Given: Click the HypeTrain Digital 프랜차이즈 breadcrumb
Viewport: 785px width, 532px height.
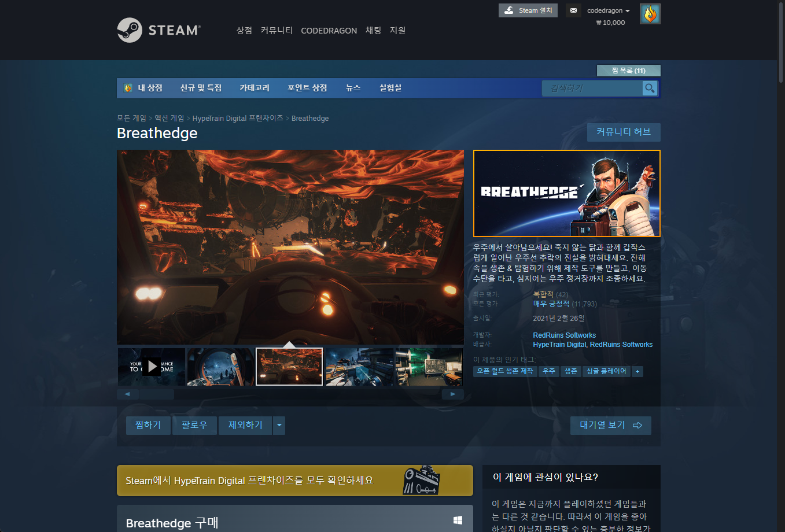Looking at the screenshot, I should tap(238, 118).
